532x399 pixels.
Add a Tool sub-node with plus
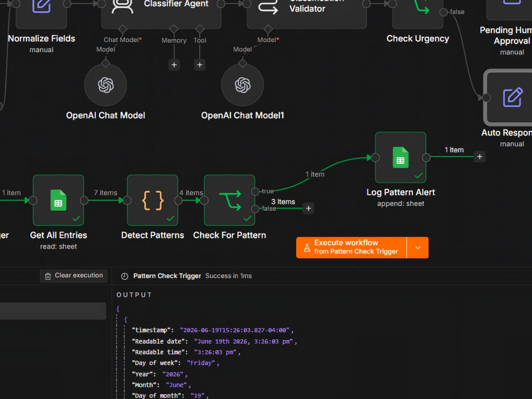(199, 65)
